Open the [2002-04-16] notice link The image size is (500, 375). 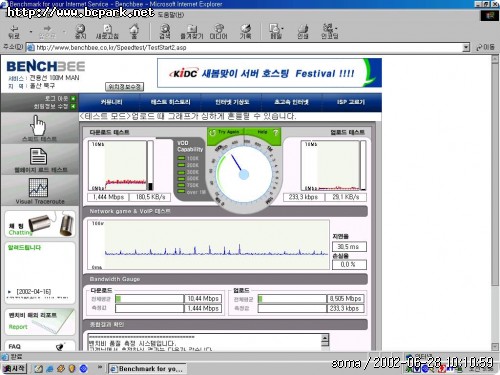[x=34, y=291]
